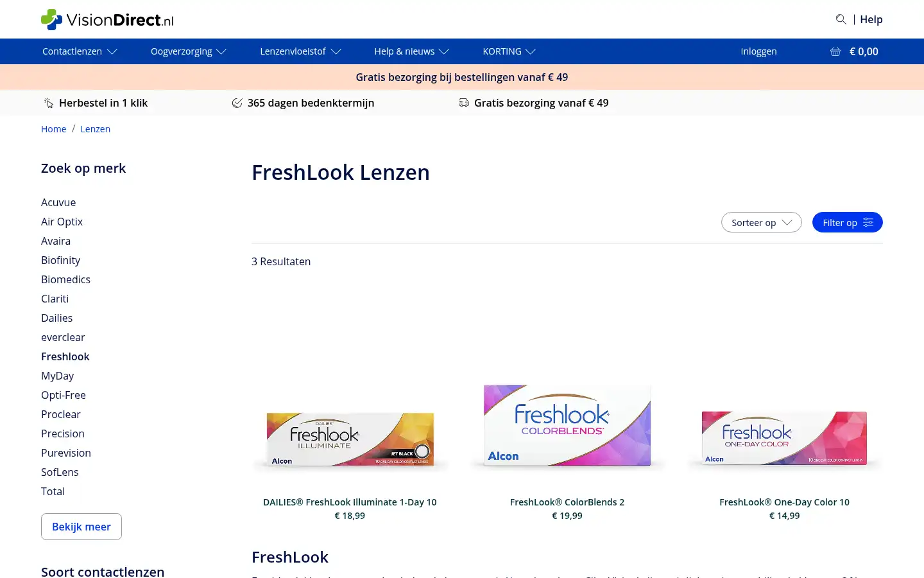This screenshot has width=924, height=578.
Task: Select everclear brand
Action: coord(63,337)
